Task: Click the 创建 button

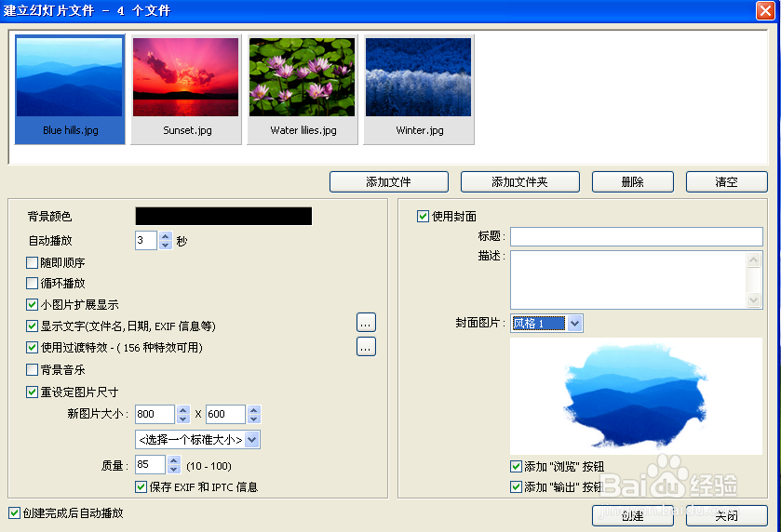Action: point(633,515)
